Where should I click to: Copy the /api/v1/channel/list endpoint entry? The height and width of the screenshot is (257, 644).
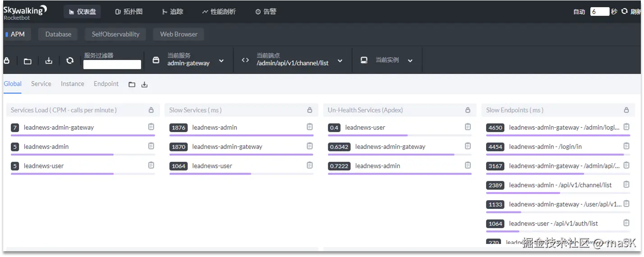626,184
